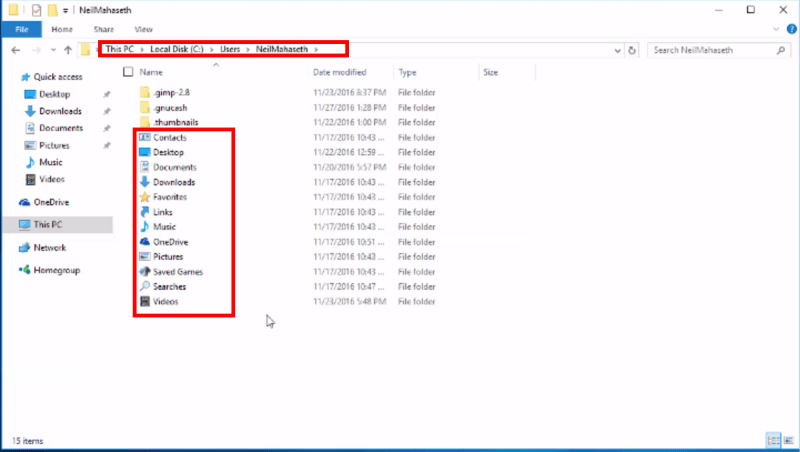Click search magnifier in search box
800x452 pixels.
[x=781, y=50]
